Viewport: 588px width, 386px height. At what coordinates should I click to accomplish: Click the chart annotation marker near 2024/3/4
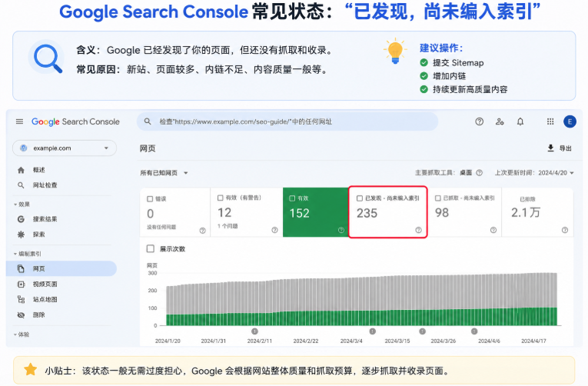tap(372, 331)
